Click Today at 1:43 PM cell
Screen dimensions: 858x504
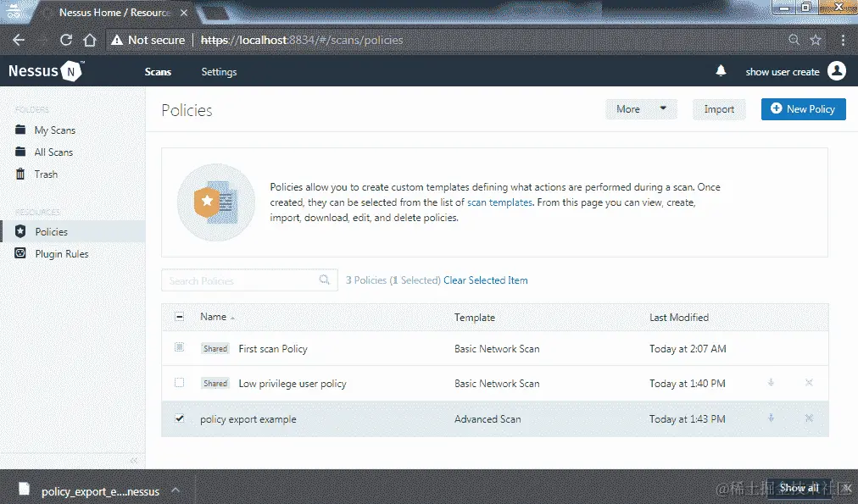coord(688,418)
